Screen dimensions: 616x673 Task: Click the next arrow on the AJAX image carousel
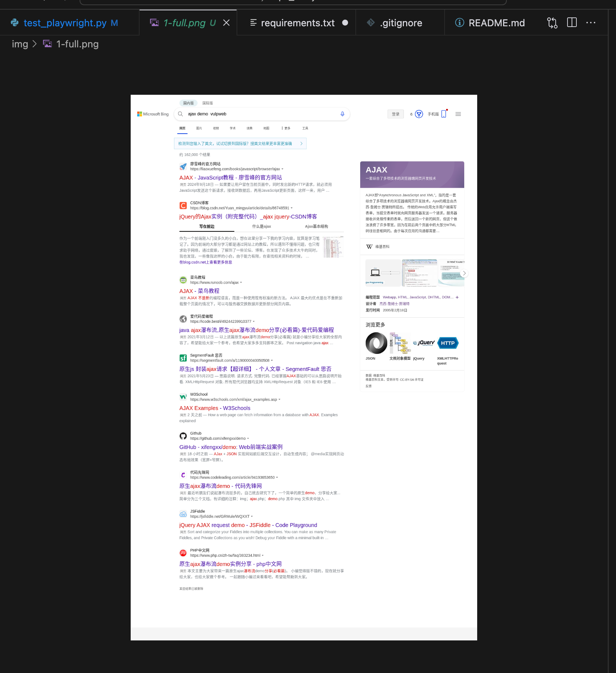click(x=464, y=273)
